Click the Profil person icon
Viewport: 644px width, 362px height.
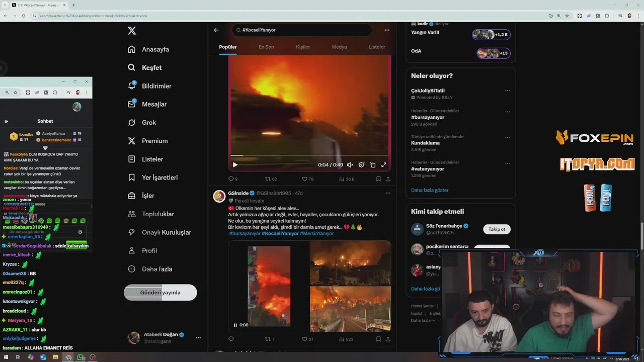coord(132,250)
